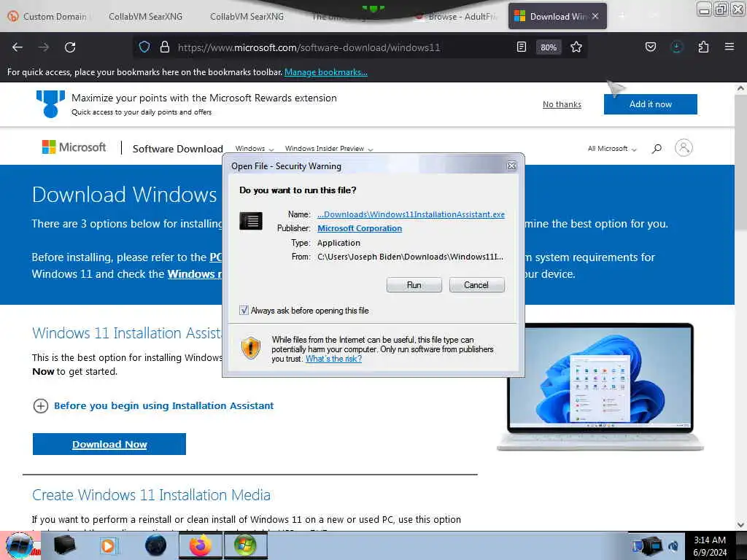747x560 pixels.
Task: Click the Windows 11 laptop image
Action: [x=600, y=386]
